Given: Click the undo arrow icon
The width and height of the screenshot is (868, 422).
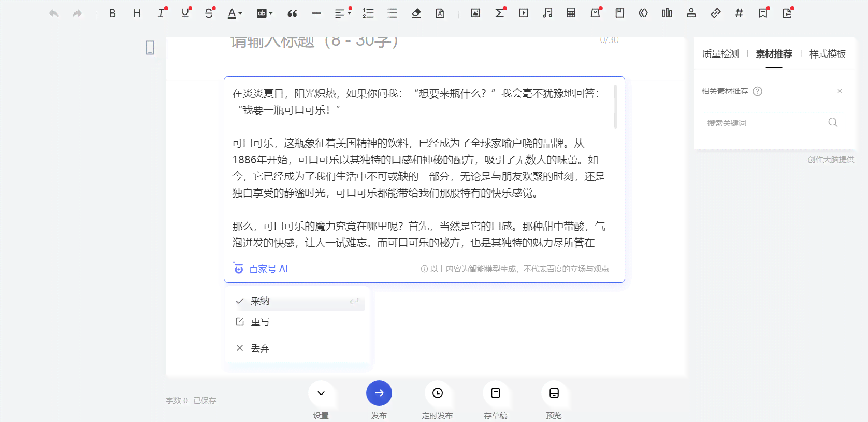Looking at the screenshot, I should pos(53,13).
